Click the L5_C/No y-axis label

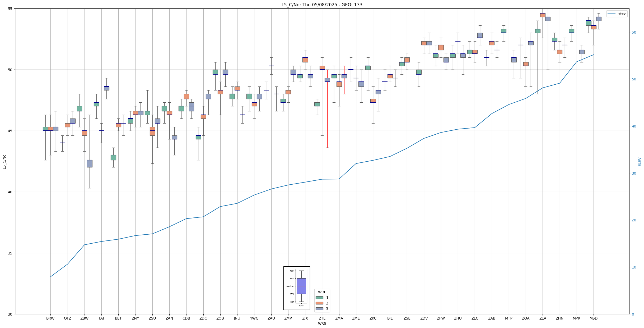(x=4, y=162)
